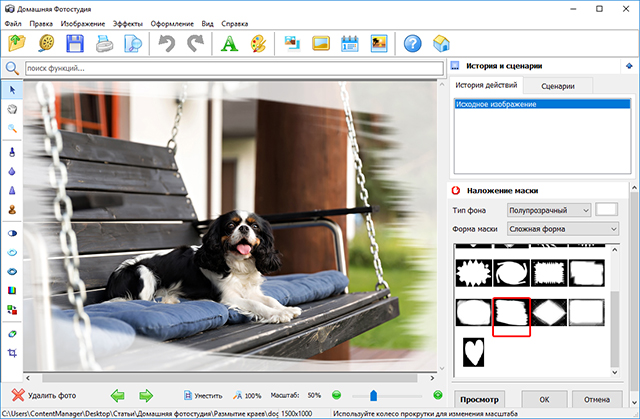Image resolution: width=640 pixels, height=419 pixels.
Task: Click mask list scrollbar down arrow
Action: click(x=615, y=372)
